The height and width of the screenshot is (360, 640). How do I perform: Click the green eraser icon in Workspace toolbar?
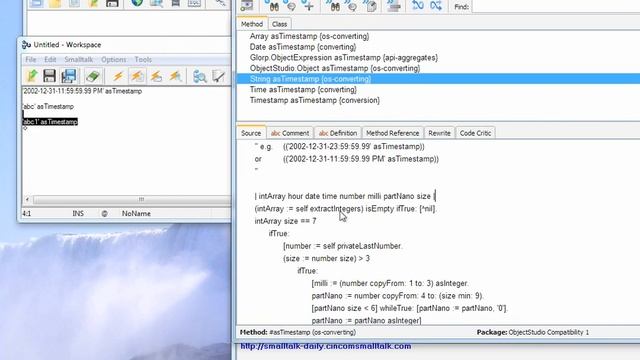[93, 76]
